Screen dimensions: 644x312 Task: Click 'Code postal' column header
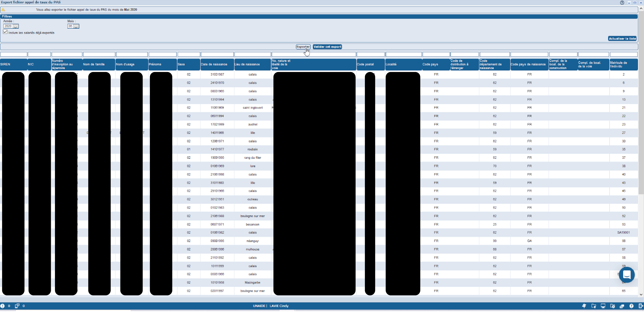click(371, 64)
